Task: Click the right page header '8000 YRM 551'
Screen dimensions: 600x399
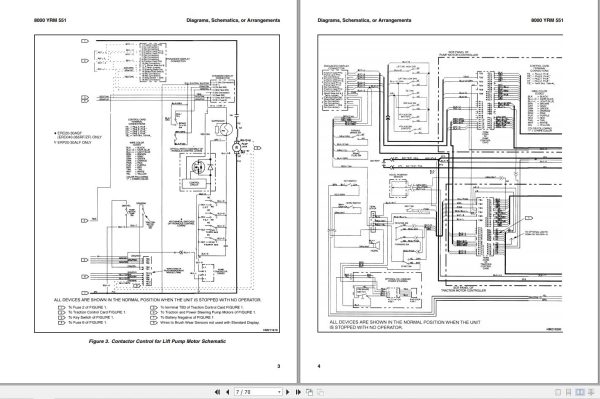Action: point(547,20)
